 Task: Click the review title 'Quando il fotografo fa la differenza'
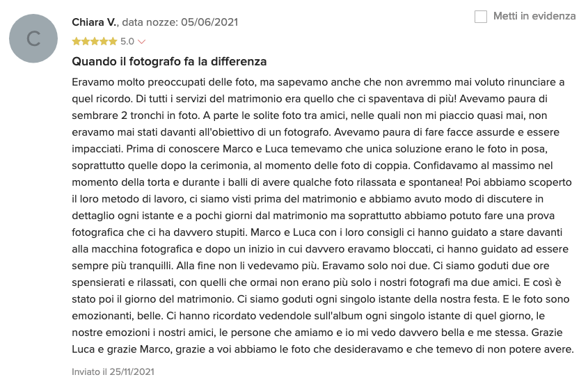pyautogui.click(x=169, y=61)
